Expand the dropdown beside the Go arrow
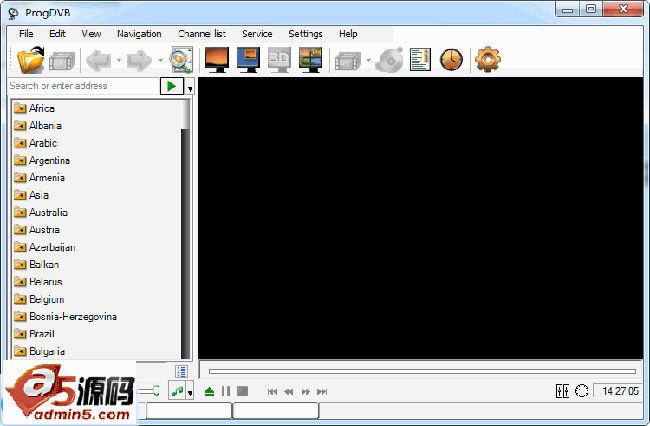 (x=189, y=88)
